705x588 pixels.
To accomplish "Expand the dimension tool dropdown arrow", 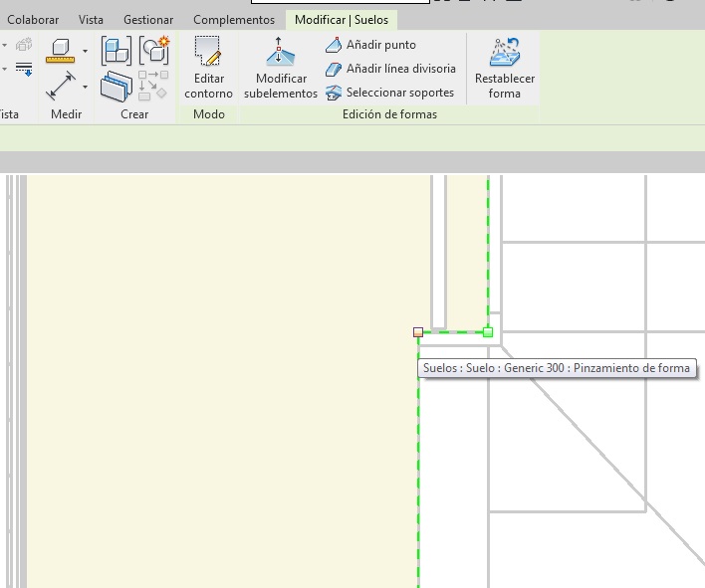I will tap(85, 88).
